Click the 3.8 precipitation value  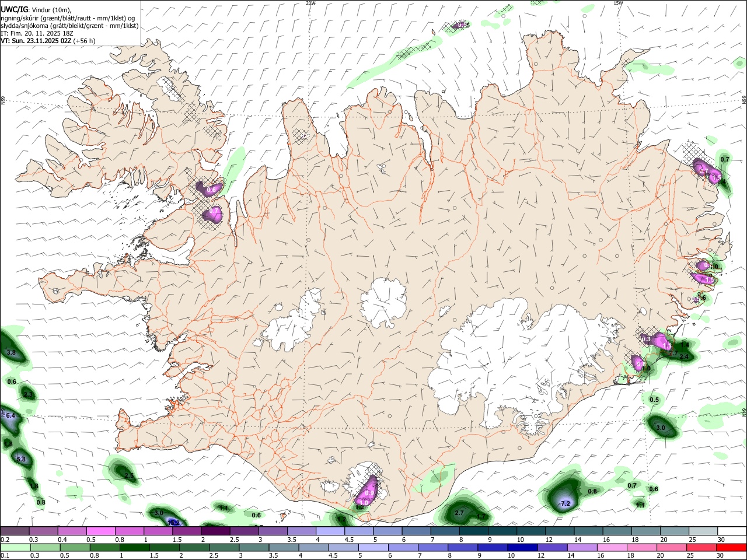click(11, 353)
